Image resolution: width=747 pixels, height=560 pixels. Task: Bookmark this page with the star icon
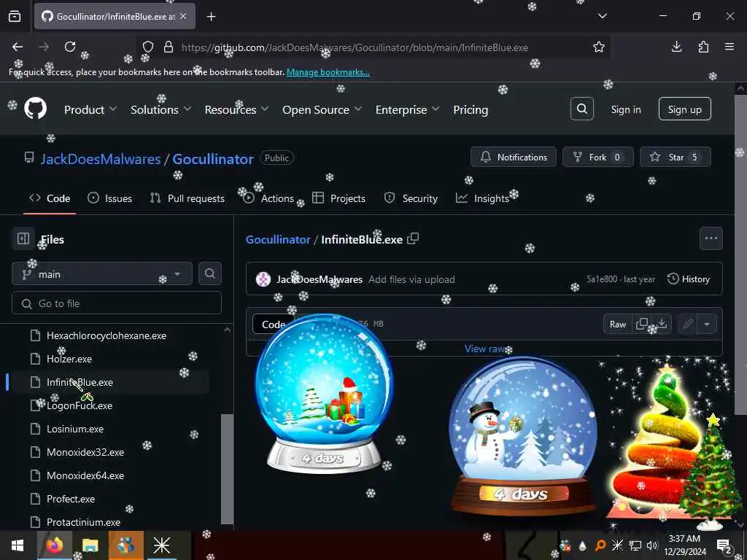pos(599,47)
